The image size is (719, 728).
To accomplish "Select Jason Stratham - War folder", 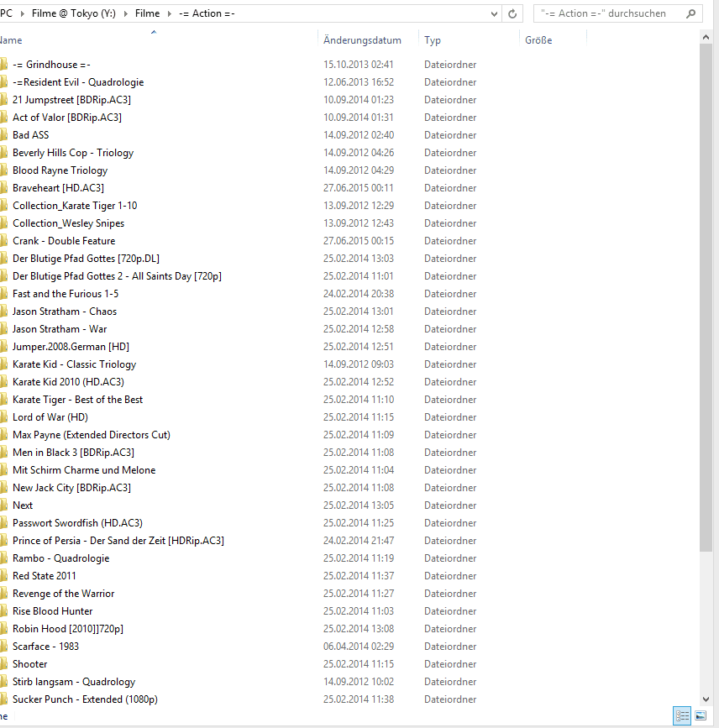I will pyautogui.click(x=60, y=329).
